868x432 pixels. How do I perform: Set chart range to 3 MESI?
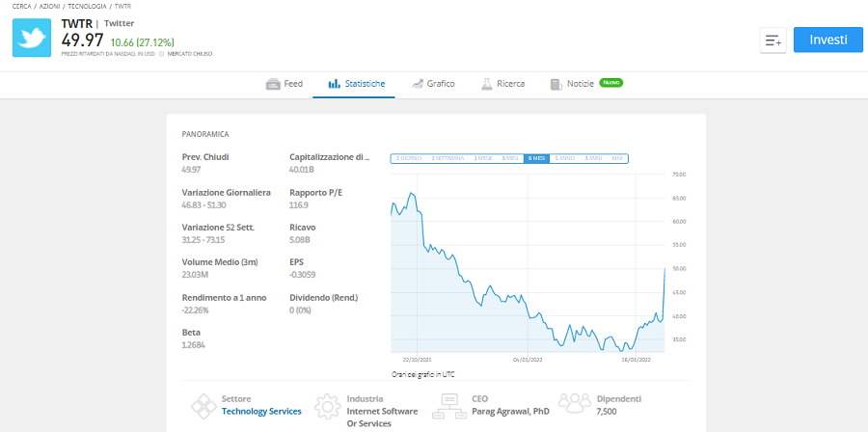point(510,158)
